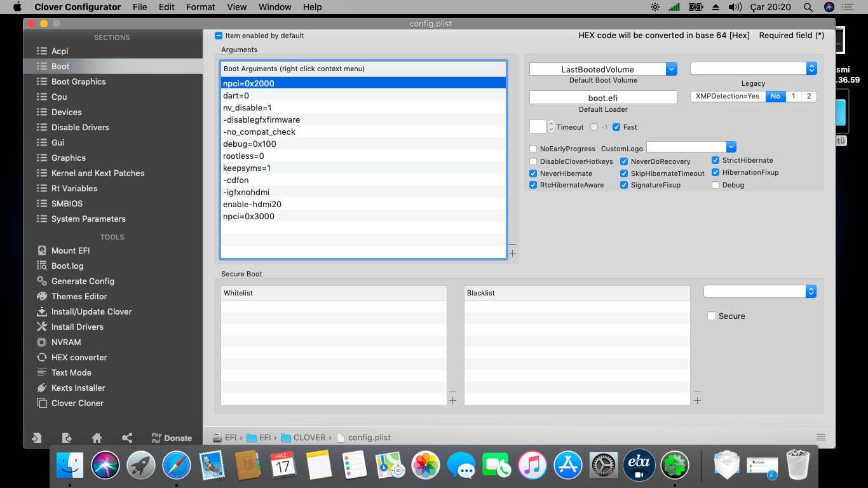
Task: Open the Format menu in menu bar
Action: pos(200,7)
